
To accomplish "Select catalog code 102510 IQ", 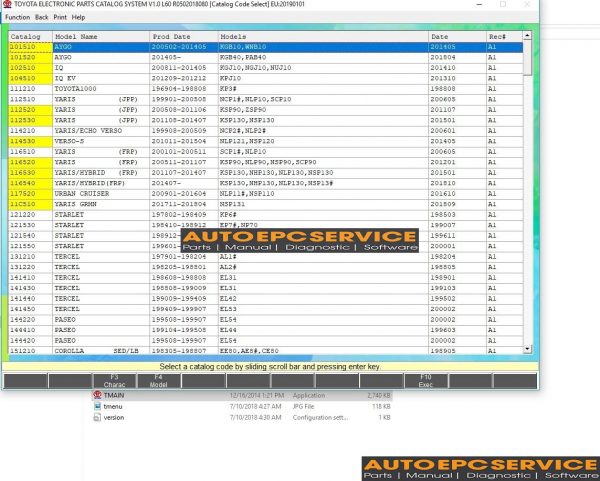I will point(30,68).
